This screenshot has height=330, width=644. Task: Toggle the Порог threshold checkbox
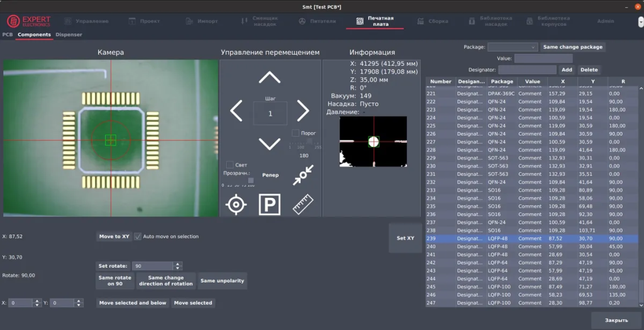pos(296,133)
